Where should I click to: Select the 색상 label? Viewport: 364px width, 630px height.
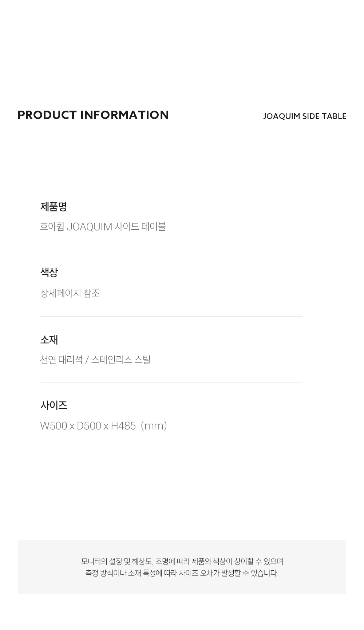(49, 272)
